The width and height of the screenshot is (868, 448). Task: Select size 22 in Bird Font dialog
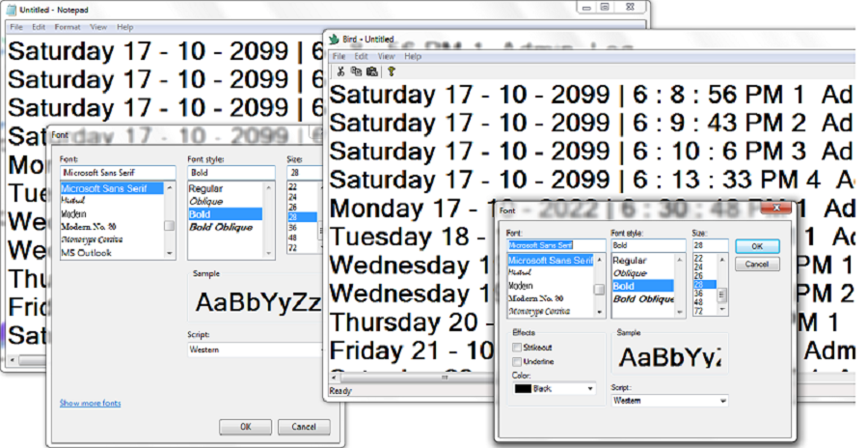[698, 259]
